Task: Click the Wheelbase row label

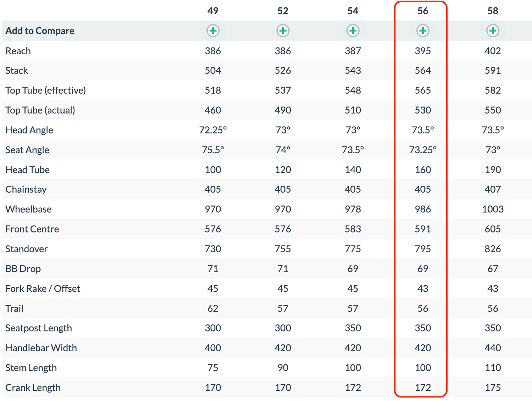Action: 29,209
